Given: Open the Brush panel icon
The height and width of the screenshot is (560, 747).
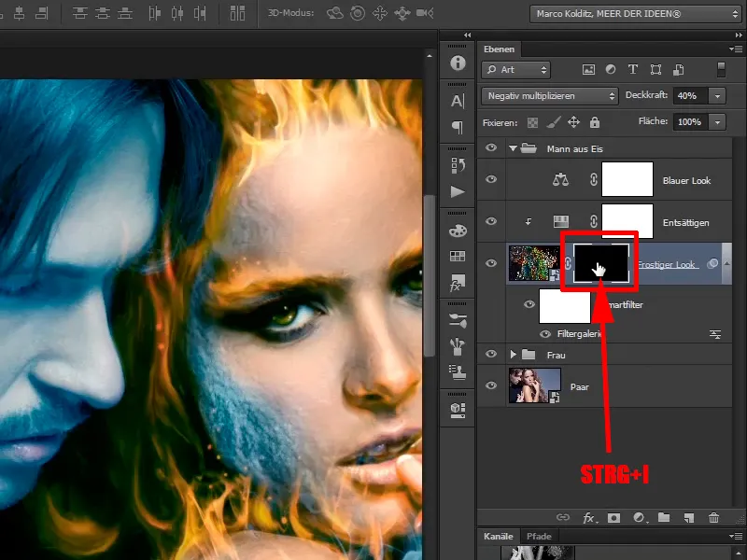Looking at the screenshot, I should (458, 346).
